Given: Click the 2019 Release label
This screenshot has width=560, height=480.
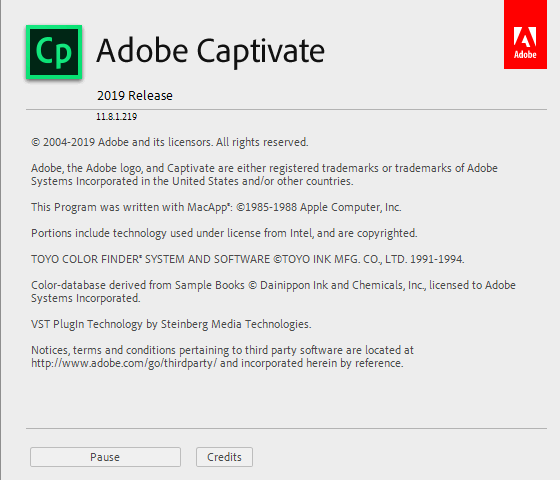Looking at the screenshot, I should click(135, 96).
